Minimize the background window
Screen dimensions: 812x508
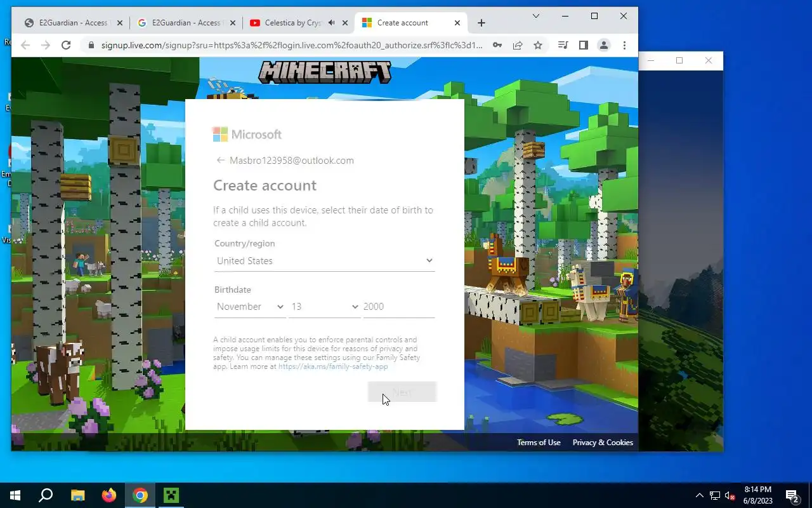coord(651,60)
